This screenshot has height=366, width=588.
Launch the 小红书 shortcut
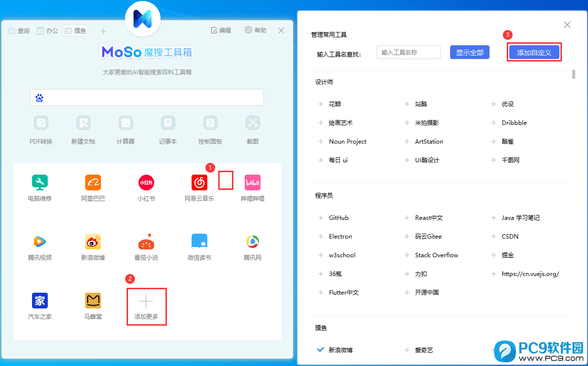coord(146,183)
